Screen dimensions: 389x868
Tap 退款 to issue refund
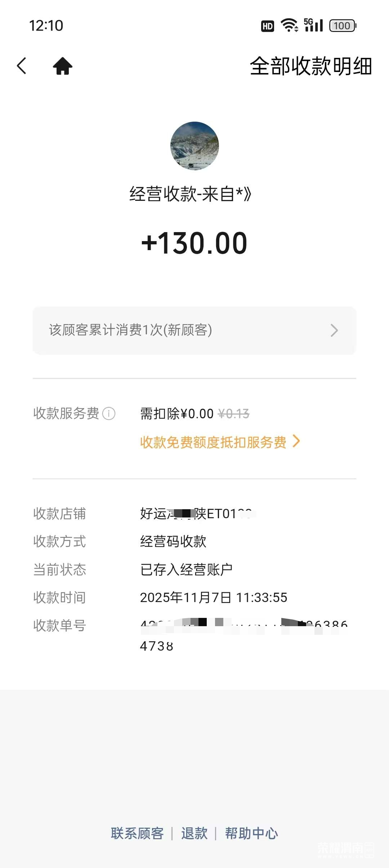[x=194, y=833]
